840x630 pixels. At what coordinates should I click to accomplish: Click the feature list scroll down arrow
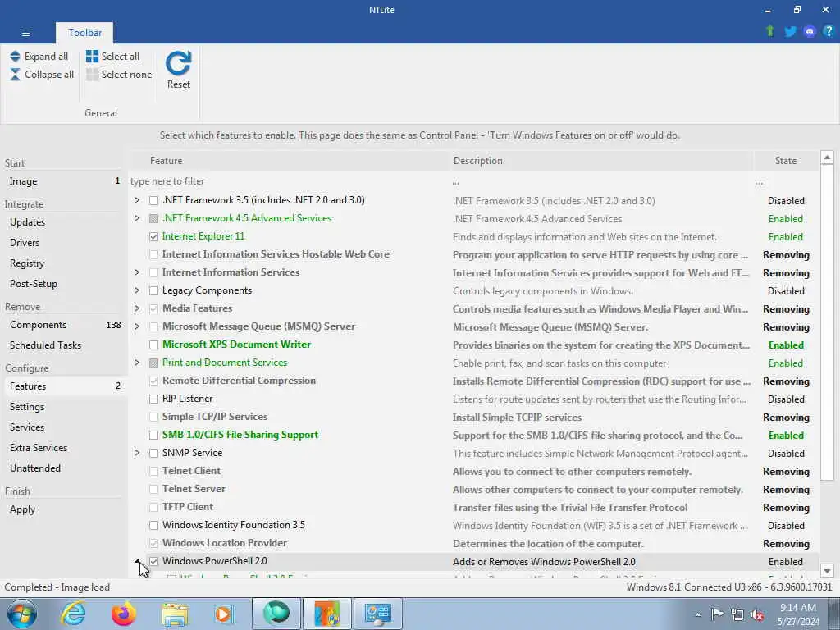click(x=827, y=571)
